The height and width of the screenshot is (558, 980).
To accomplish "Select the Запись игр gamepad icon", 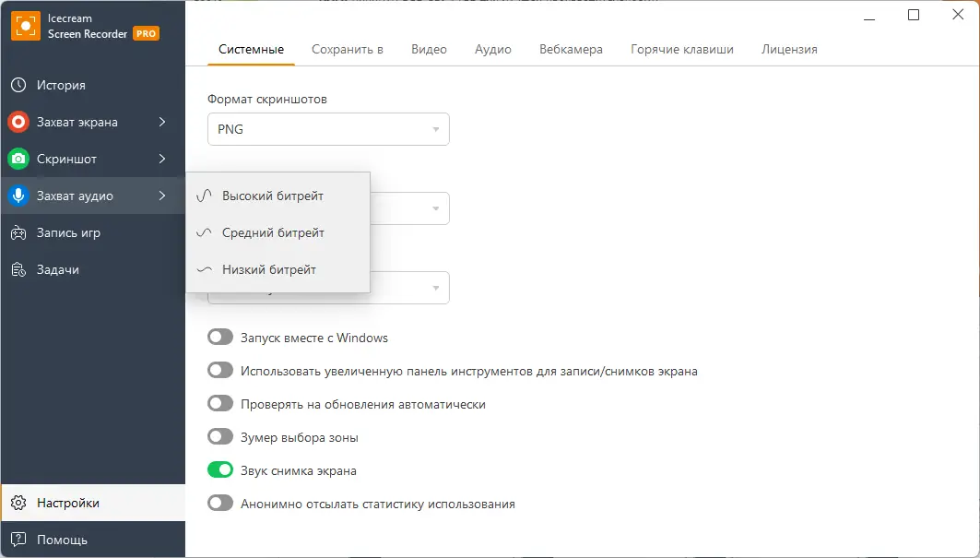I will point(19,232).
